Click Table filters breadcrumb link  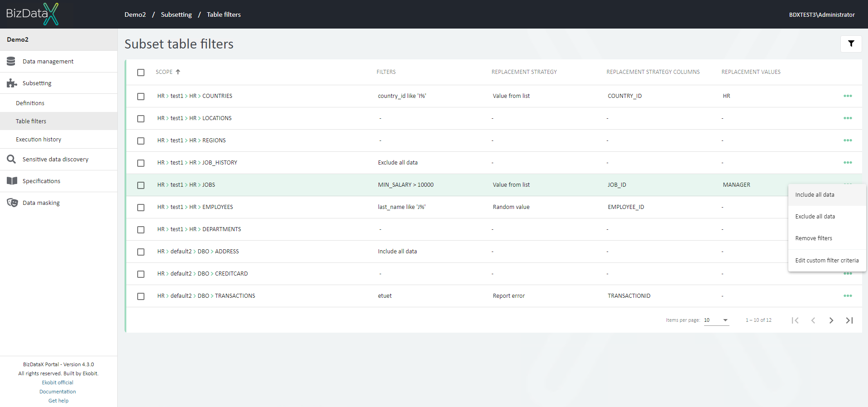point(224,15)
